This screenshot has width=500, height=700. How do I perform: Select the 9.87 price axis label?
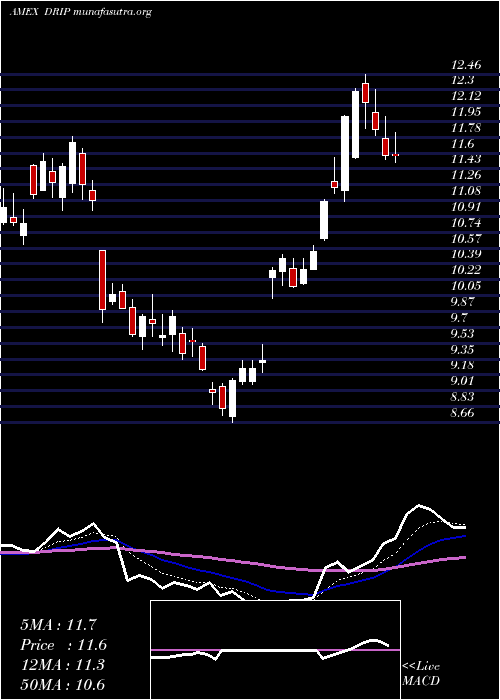tap(462, 302)
